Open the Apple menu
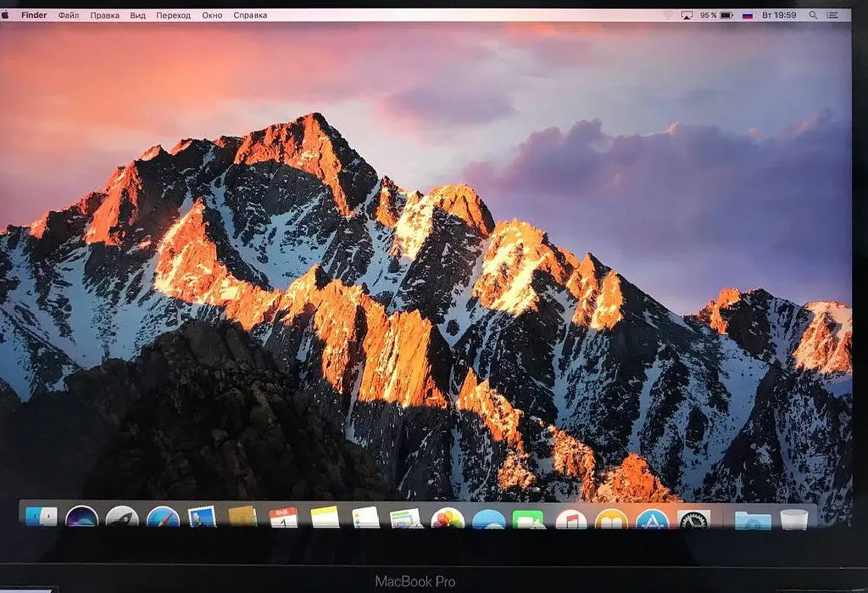The image size is (868, 593). 5,15
